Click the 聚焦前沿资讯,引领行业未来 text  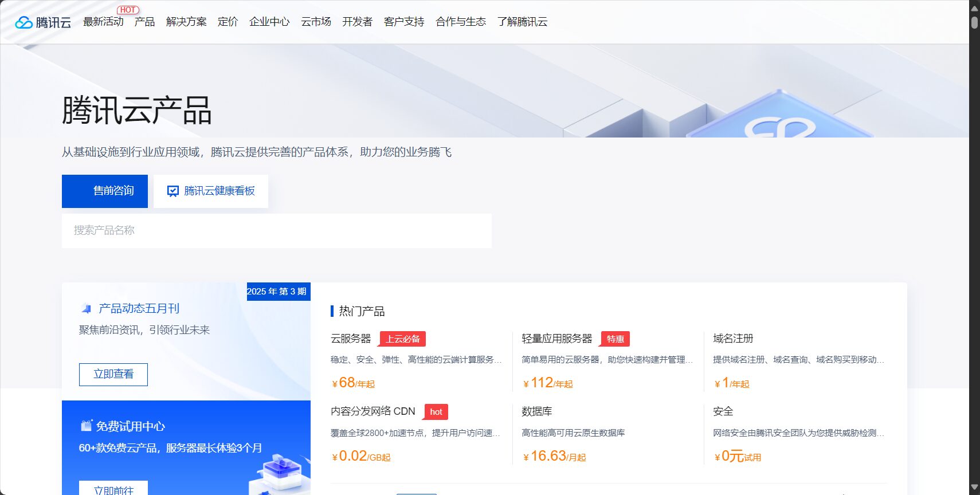point(144,330)
